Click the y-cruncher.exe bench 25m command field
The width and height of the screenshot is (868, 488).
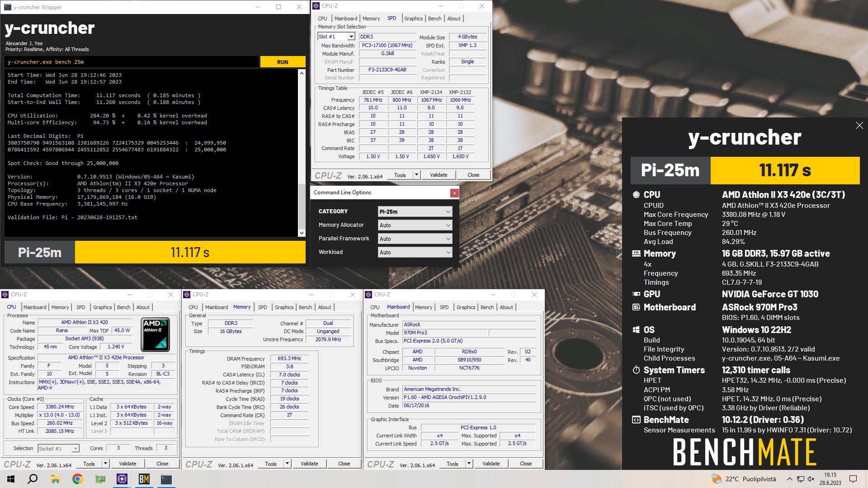[132, 62]
